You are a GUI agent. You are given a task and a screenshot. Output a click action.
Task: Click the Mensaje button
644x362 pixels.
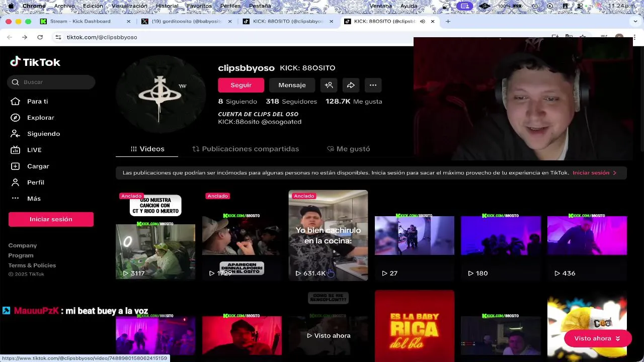pyautogui.click(x=292, y=85)
